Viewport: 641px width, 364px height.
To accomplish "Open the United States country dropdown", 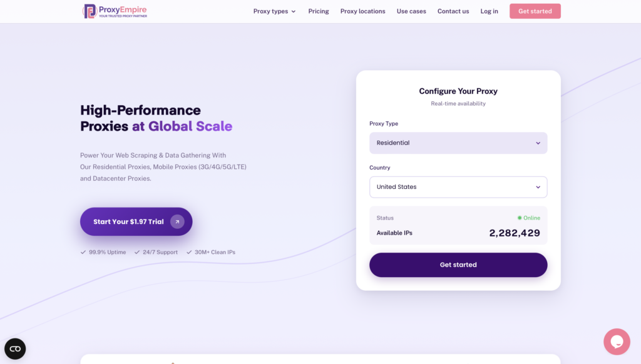I will point(458,187).
